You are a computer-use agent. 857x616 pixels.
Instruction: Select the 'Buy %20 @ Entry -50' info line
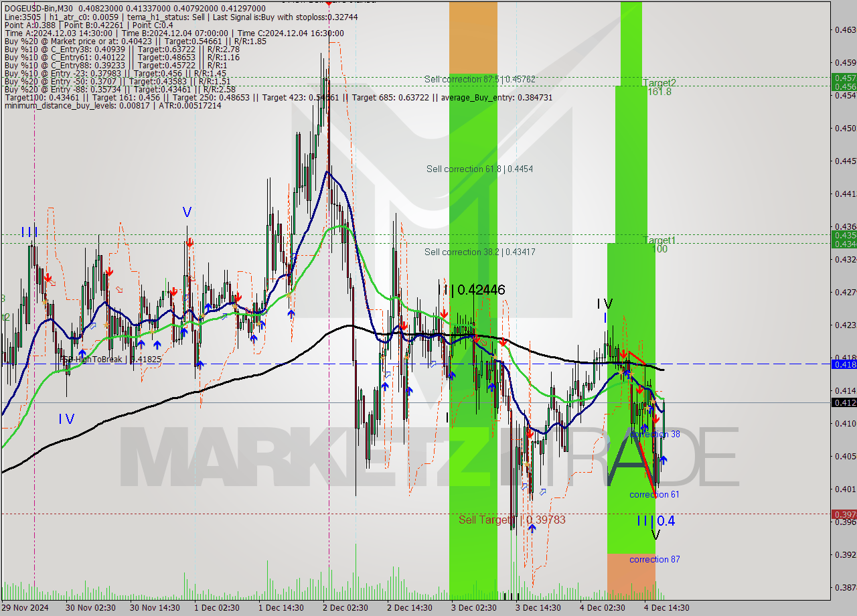tap(118, 81)
